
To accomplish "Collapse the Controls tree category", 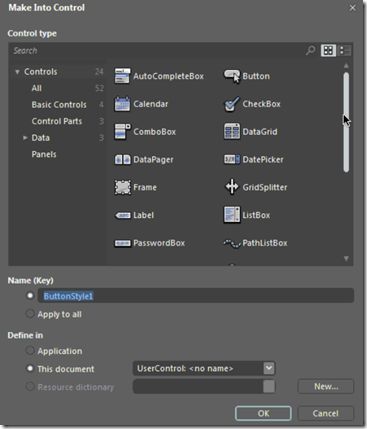I will [x=17, y=72].
